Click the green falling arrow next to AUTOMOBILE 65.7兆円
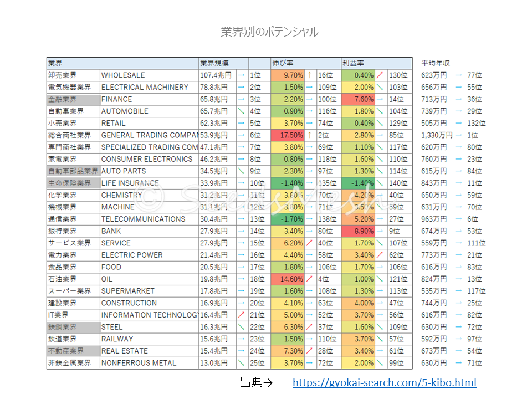The height and width of the screenshot is (399, 532). [241, 111]
